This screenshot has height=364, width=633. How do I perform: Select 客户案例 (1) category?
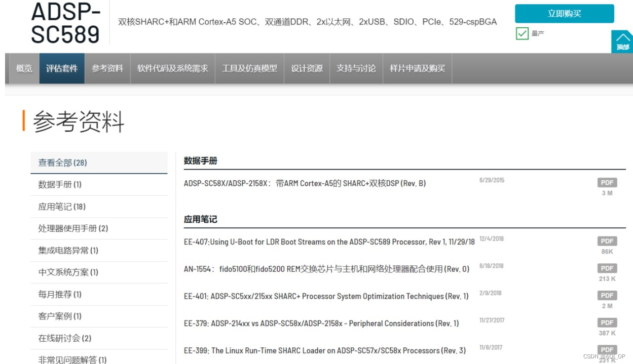click(99, 316)
